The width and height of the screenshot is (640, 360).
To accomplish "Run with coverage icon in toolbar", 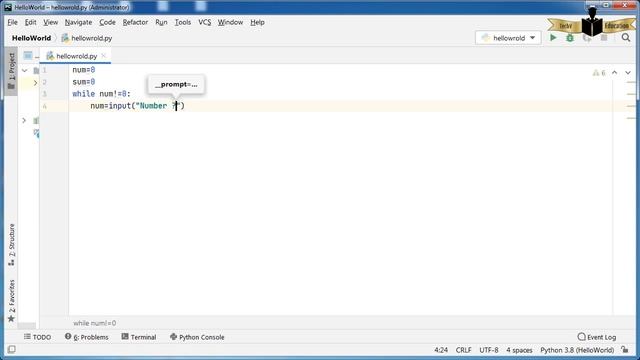I will pyautogui.click(x=587, y=38).
